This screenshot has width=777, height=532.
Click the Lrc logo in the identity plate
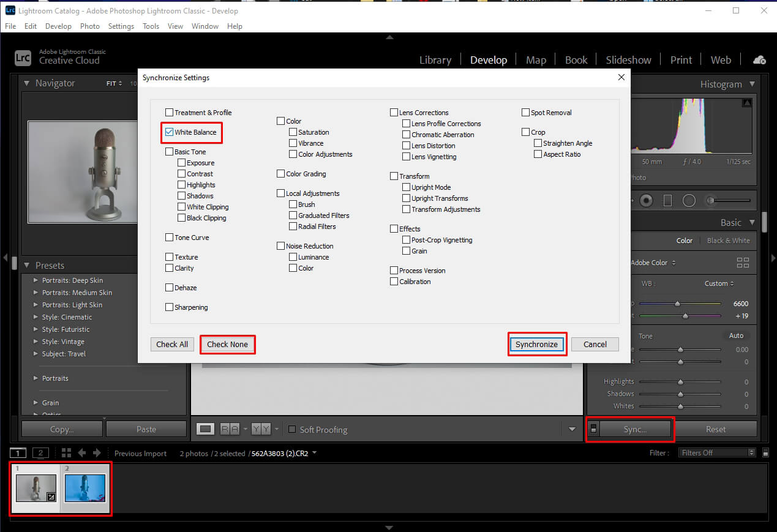23,58
